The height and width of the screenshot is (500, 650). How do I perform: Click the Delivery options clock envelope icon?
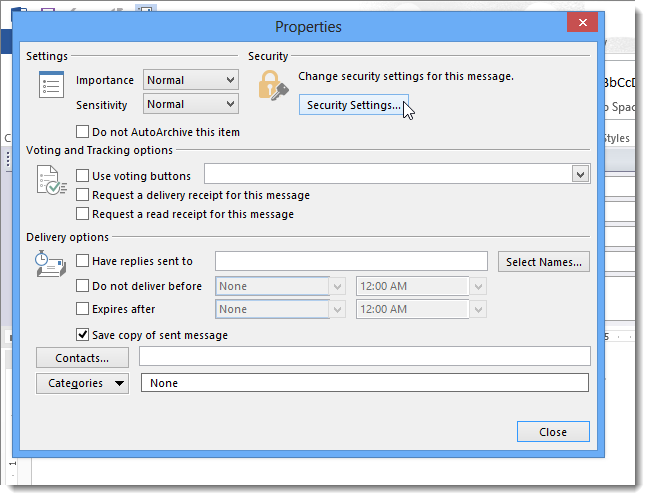50,263
